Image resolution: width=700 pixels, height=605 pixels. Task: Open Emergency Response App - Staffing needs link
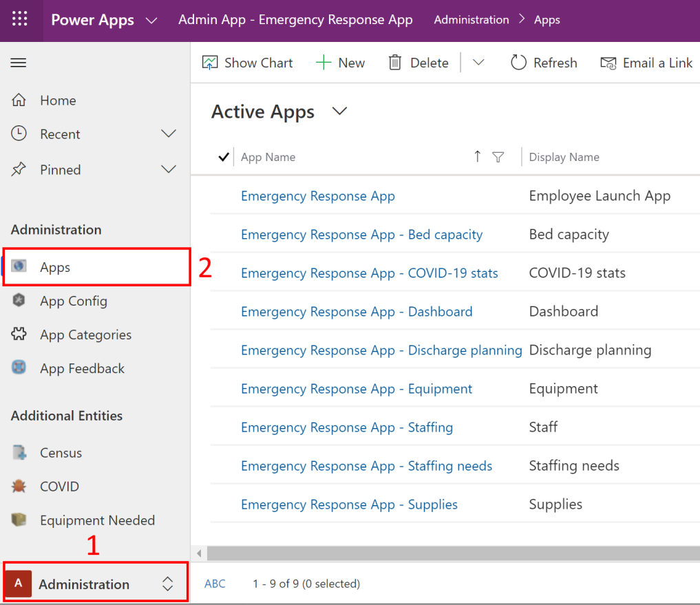pyautogui.click(x=366, y=466)
